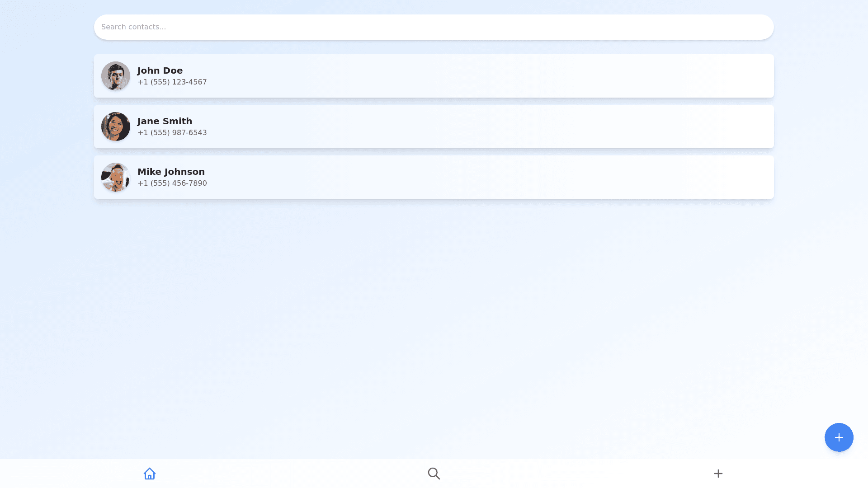Open the John Doe contact name
The height and width of the screenshot is (488, 868).
160,70
